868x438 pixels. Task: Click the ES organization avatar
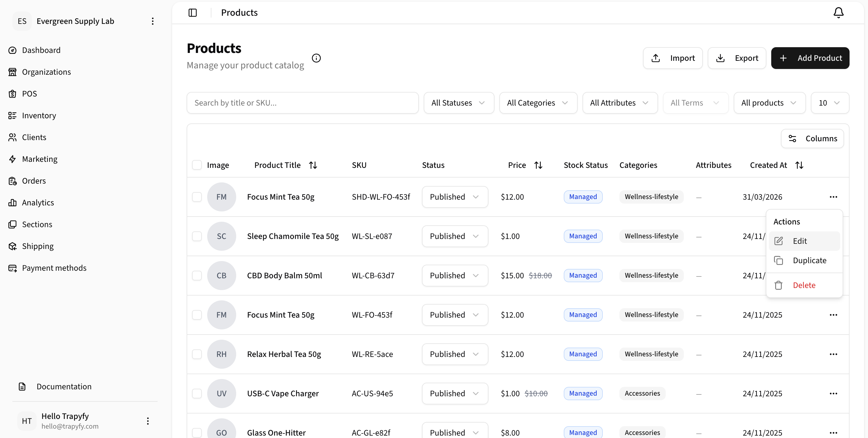[x=22, y=21]
